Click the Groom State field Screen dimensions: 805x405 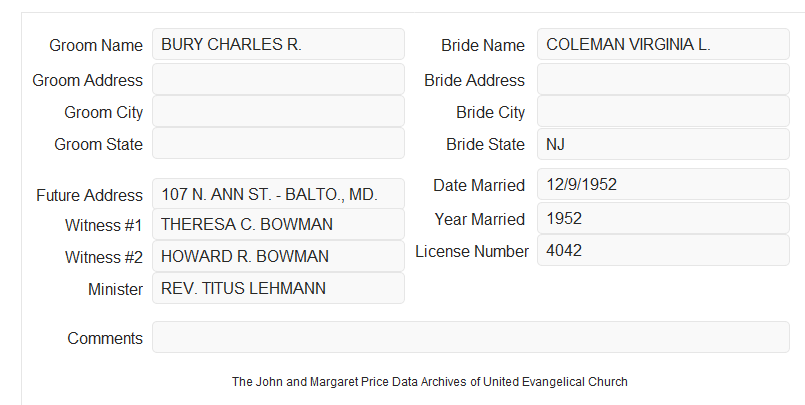278,143
